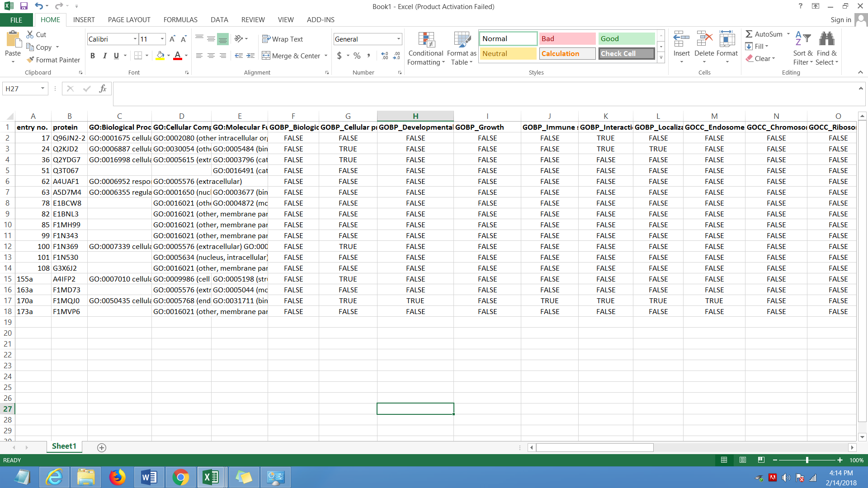
Task: Open Conditional Formatting menu
Action: [x=425, y=49]
